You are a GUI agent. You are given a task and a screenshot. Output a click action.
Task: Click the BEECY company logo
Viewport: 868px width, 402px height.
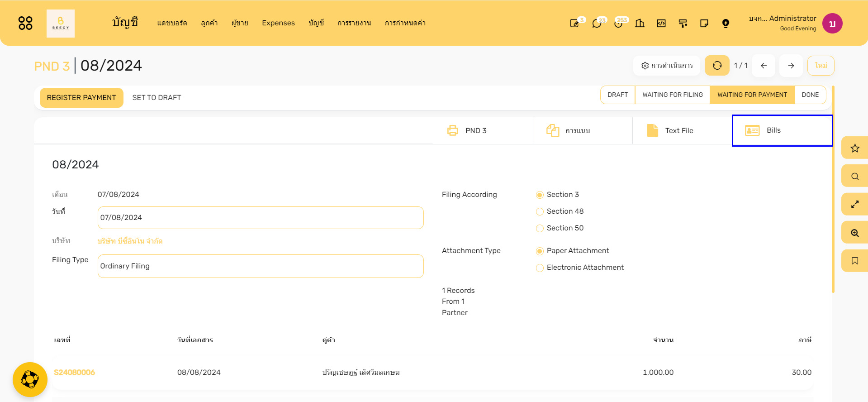(61, 24)
